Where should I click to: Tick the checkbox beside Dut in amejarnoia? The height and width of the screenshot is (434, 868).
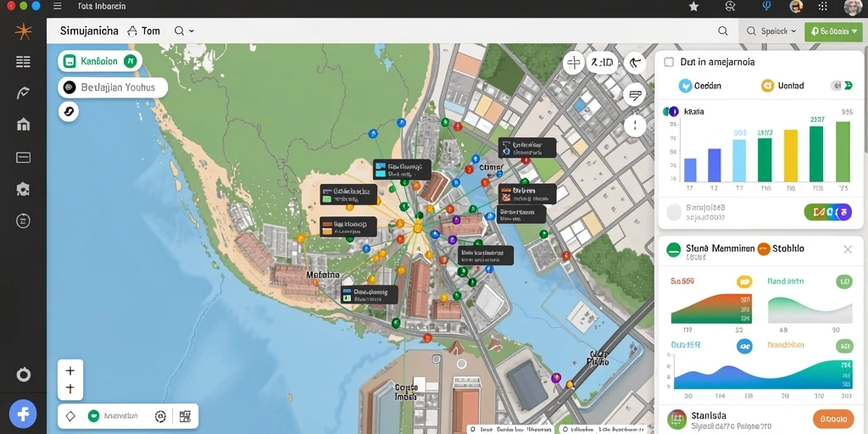(669, 62)
